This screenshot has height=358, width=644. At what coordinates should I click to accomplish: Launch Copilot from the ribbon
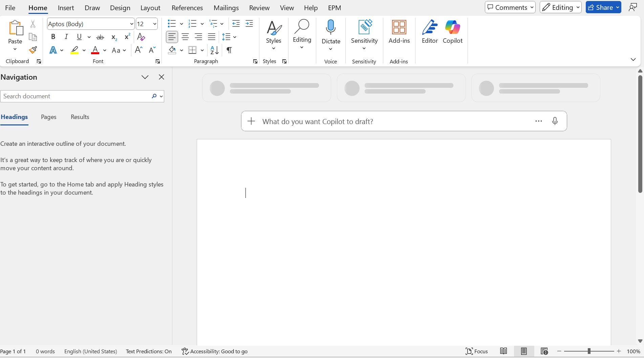click(x=452, y=32)
